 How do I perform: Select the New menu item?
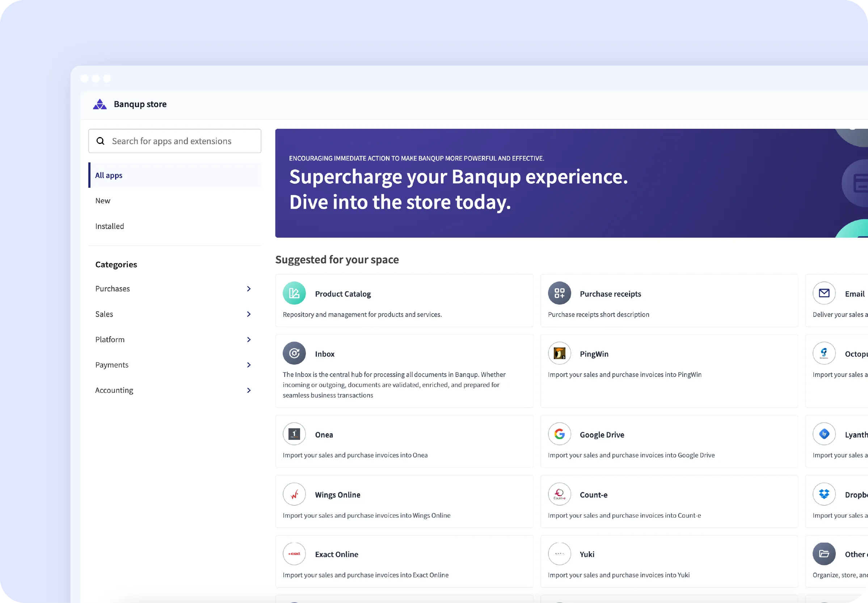175,201
